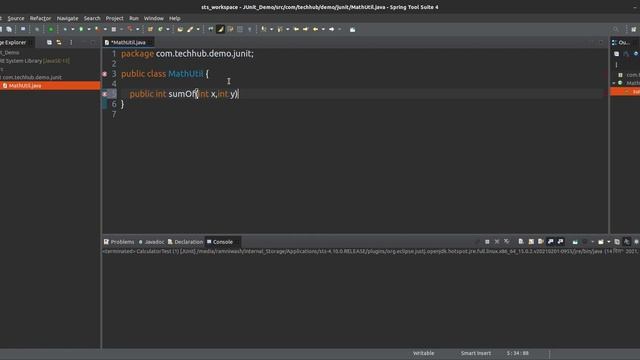Collapse MathUtil node in Outline view
The width and height of the screenshot is (640, 360).
(614, 83)
